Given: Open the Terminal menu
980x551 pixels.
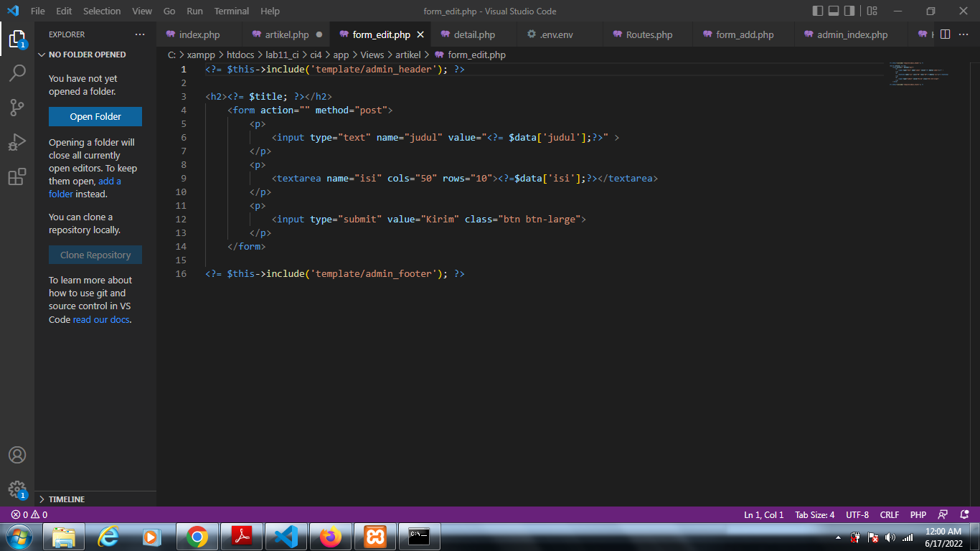Looking at the screenshot, I should (x=231, y=11).
